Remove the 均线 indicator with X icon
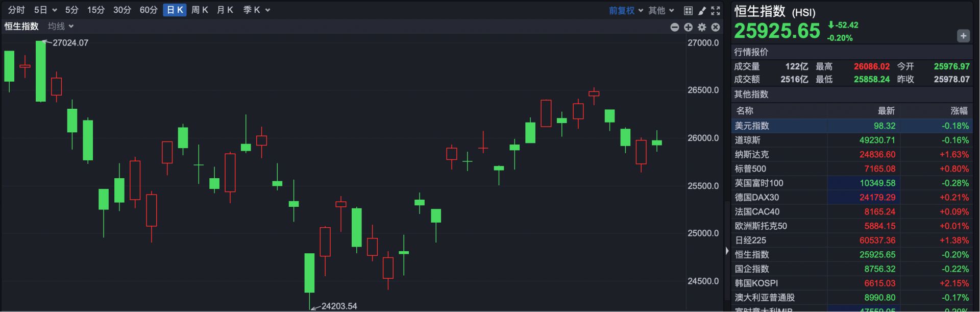Image resolution: width=980 pixels, height=312 pixels. click(x=716, y=27)
